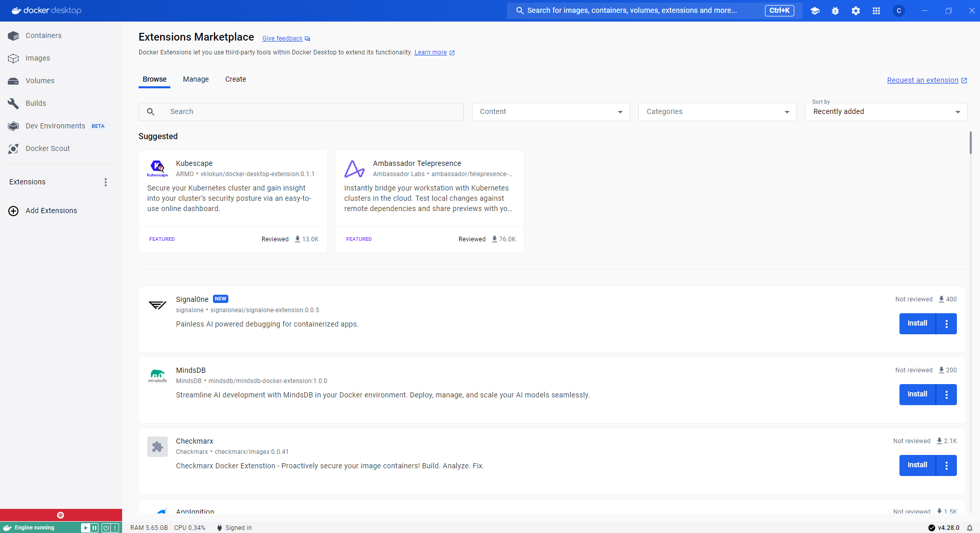The height and width of the screenshot is (533, 980).
Task: Open the Troubleshoot bug icon
Action: coord(835,11)
